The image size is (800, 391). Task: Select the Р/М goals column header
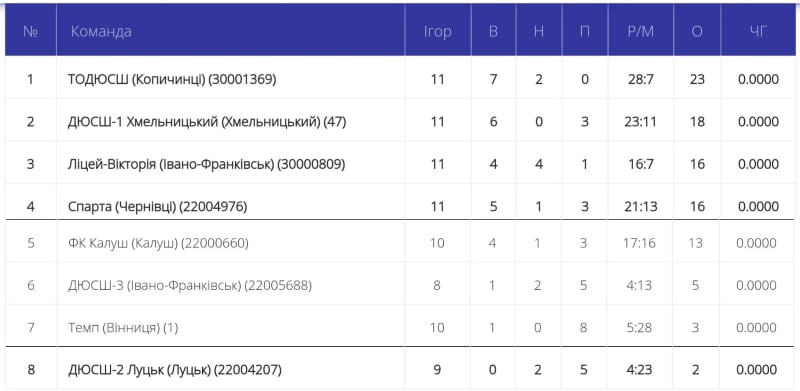tap(640, 32)
